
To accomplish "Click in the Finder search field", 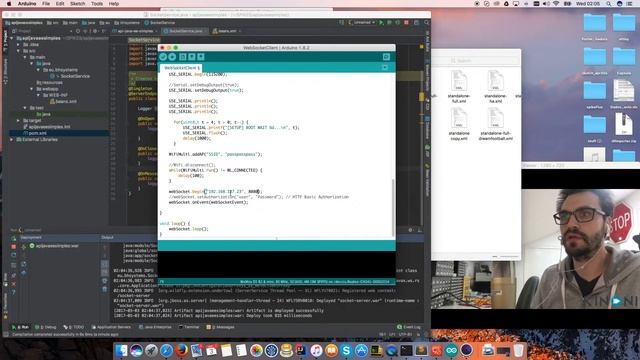I will pos(476,60).
